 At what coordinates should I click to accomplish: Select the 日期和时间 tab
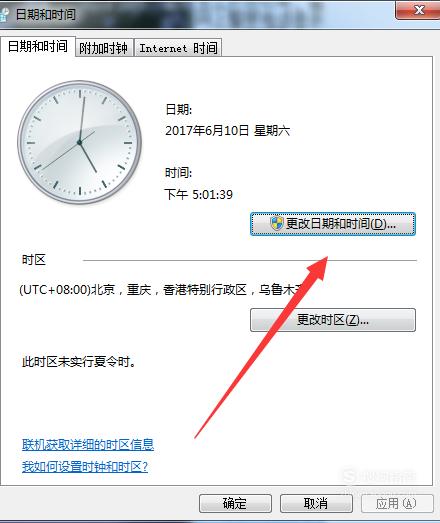(x=38, y=46)
